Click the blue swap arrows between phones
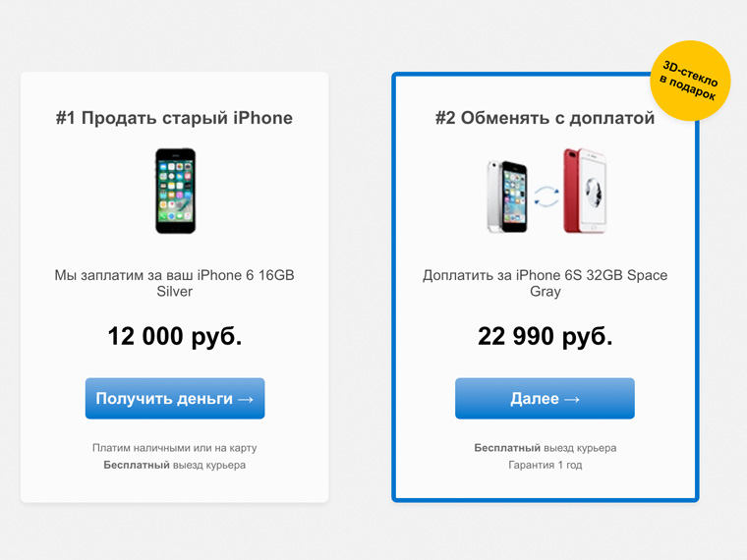Viewport: 747px width, 560px height. point(545,195)
